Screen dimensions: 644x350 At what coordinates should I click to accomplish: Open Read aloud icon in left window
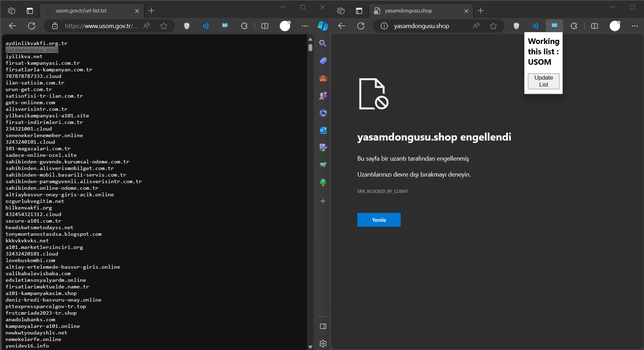pyautogui.click(x=147, y=26)
